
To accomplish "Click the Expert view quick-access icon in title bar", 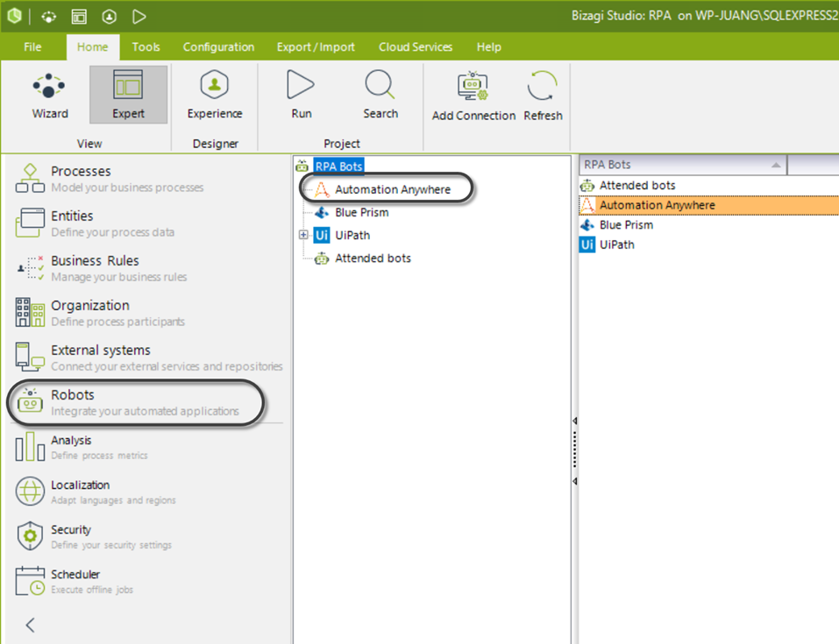I will (x=79, y=18).
